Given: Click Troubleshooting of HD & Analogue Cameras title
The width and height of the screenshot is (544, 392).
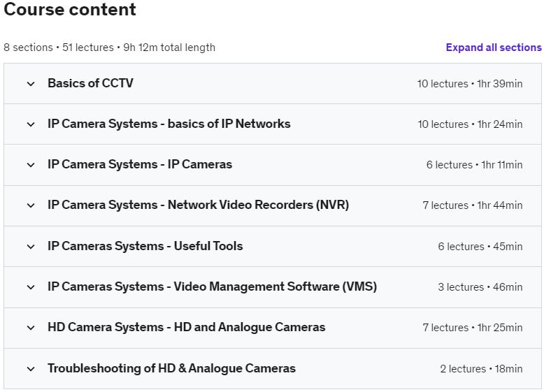Looking at the screenshot, I should [171, 368].
